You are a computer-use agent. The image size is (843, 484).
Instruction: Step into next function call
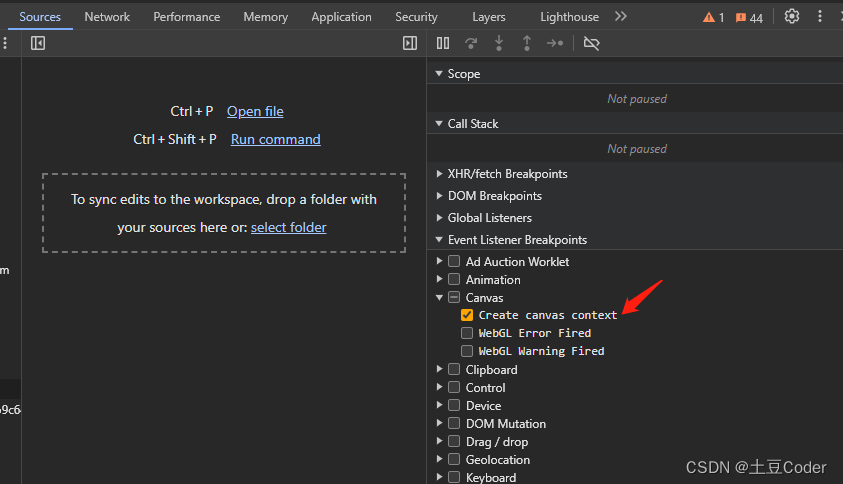499,43
